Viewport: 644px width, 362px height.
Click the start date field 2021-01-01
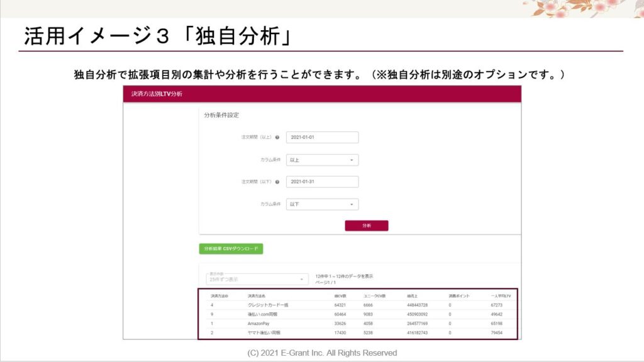point(322,138)
